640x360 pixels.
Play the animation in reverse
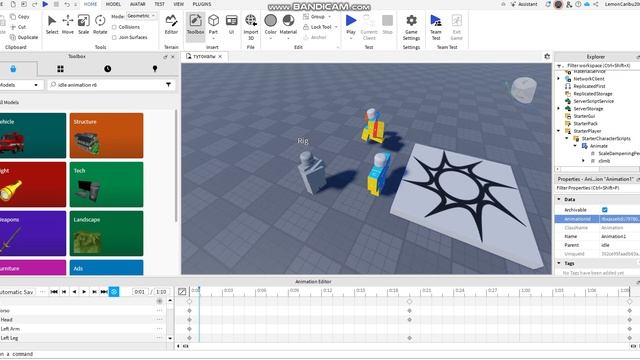pyautogui.click(x=74, y=292)
